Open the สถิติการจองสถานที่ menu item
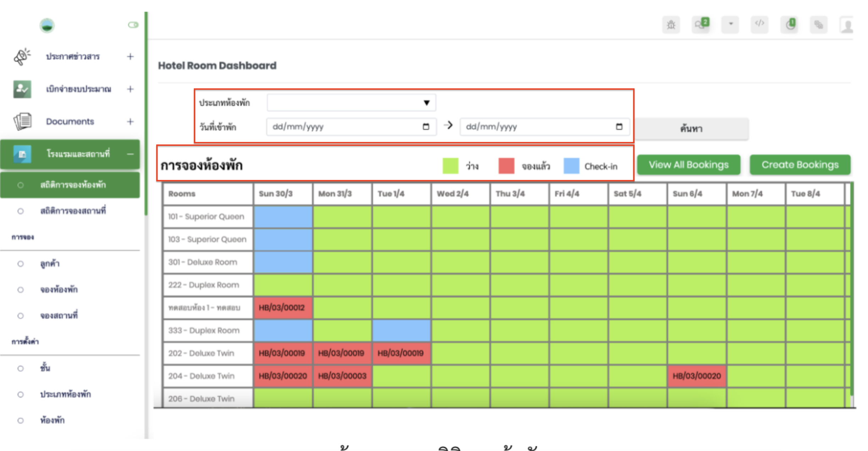The height and width of the screenshot is (451, 868). [73, 211]
